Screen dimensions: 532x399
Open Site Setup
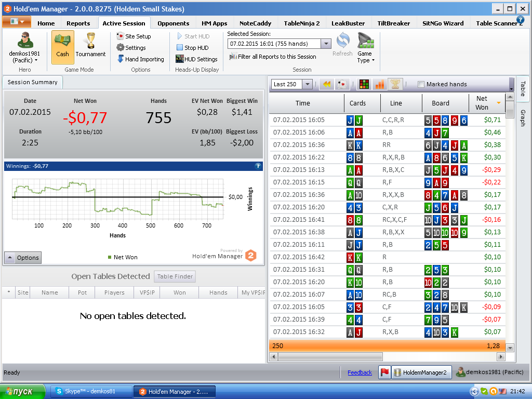(134, 36)
